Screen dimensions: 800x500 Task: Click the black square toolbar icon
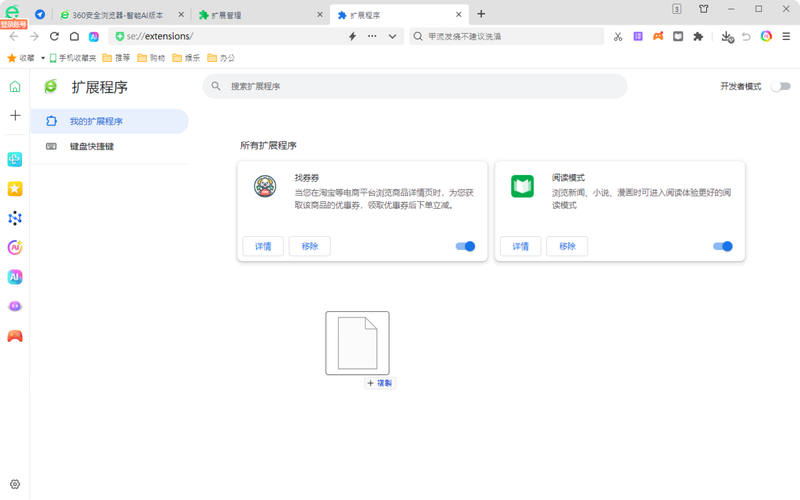point(678,36)
